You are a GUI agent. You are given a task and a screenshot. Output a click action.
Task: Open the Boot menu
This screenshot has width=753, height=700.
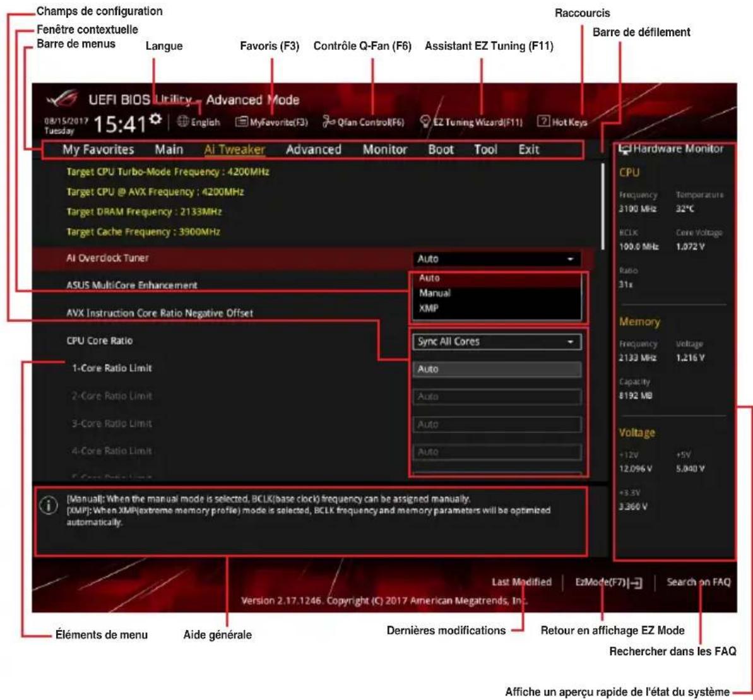tap(441, 150)
